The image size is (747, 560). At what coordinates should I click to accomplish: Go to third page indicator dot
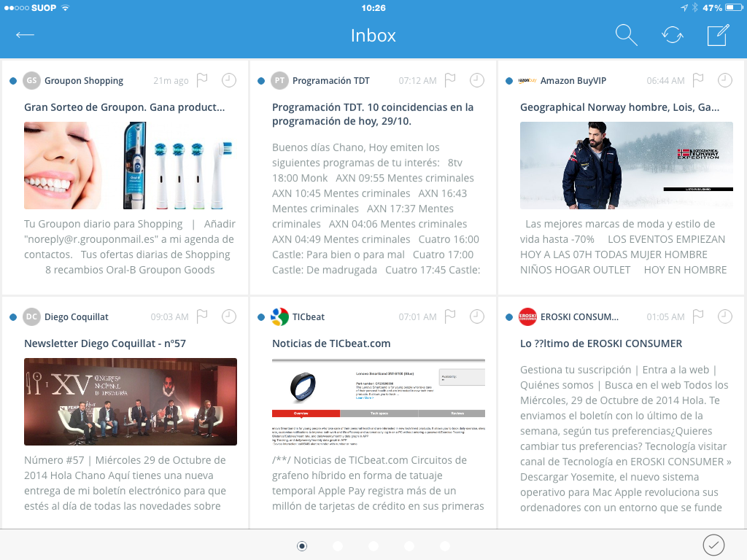click(373, 545)
